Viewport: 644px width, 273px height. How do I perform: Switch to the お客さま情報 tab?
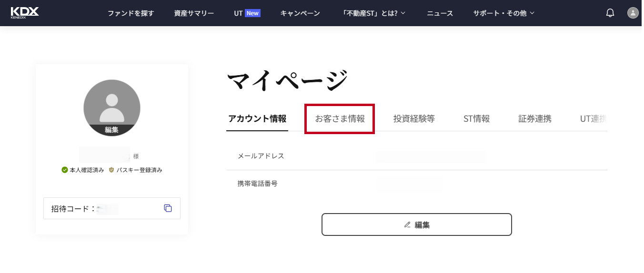340,119
